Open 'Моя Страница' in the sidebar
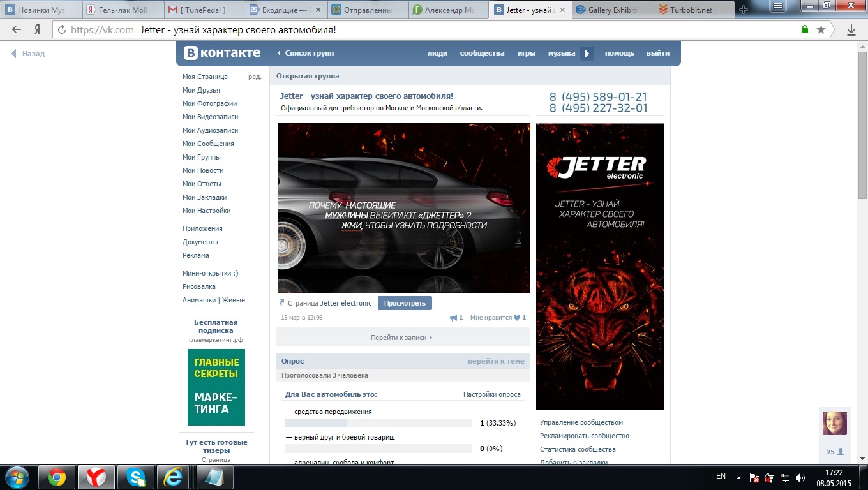Screen dimensions: 868x490 pyautogui.click(x=205, y=77)
